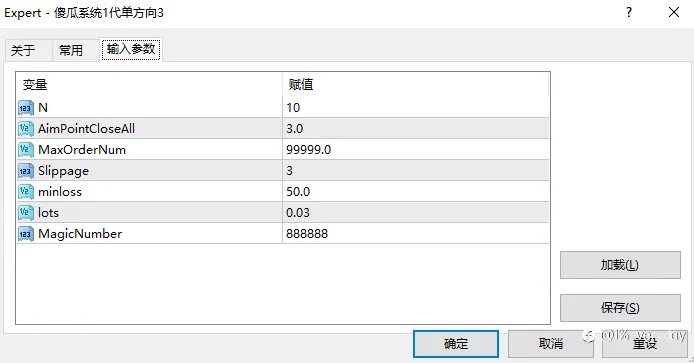This screenshot has width=694, height=363.
Task: Click the icon next to minloss
Action: pyautogui.click(x=26, y=192)
